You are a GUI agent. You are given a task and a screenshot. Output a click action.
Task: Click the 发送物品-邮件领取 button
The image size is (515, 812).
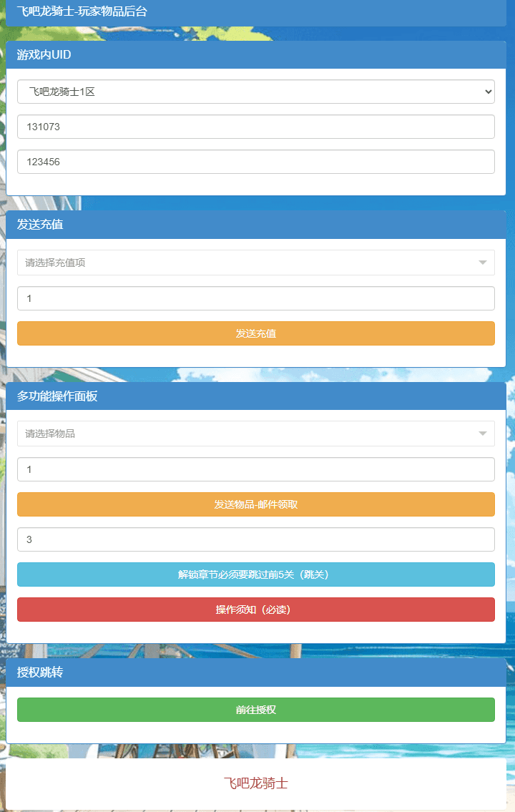coord(255,504)
